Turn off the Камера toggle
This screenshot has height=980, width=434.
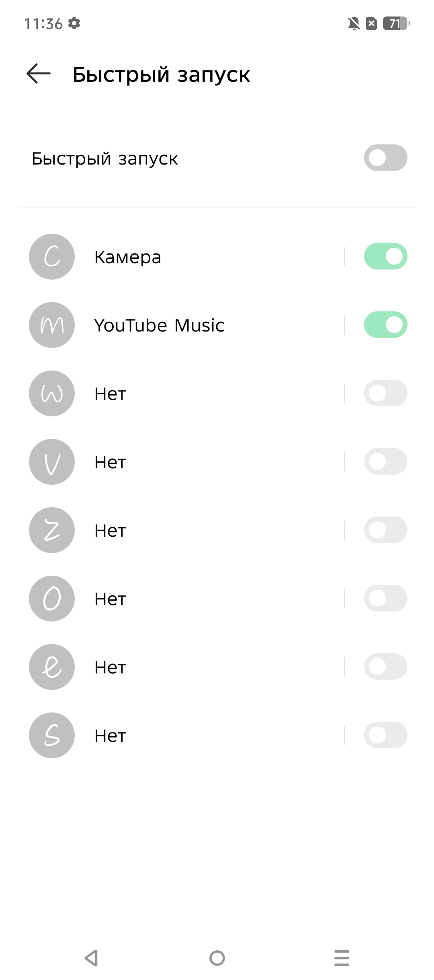tap(385, 257)
